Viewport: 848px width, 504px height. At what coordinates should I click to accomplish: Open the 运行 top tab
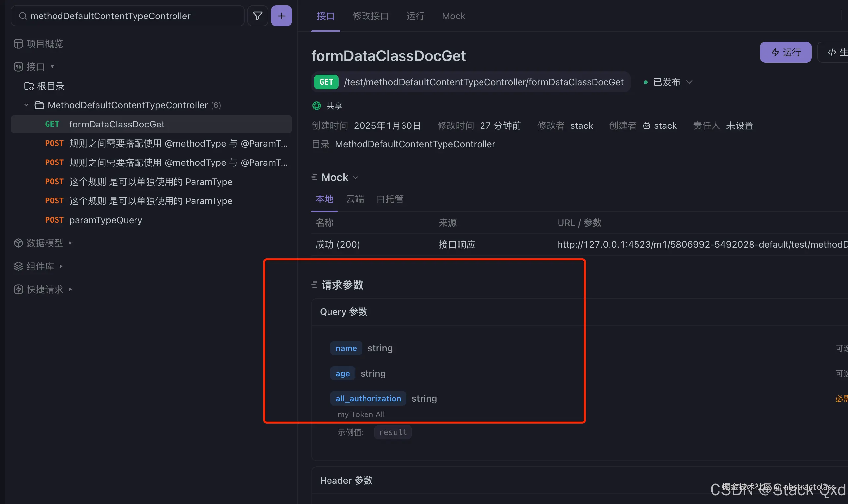tap(415, 16)
